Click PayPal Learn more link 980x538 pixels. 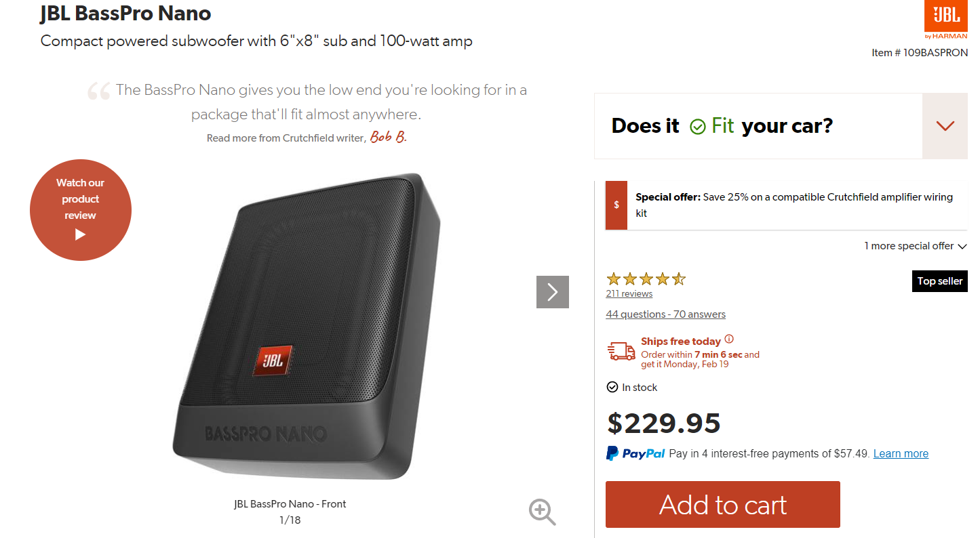click(x=901, y=454)
